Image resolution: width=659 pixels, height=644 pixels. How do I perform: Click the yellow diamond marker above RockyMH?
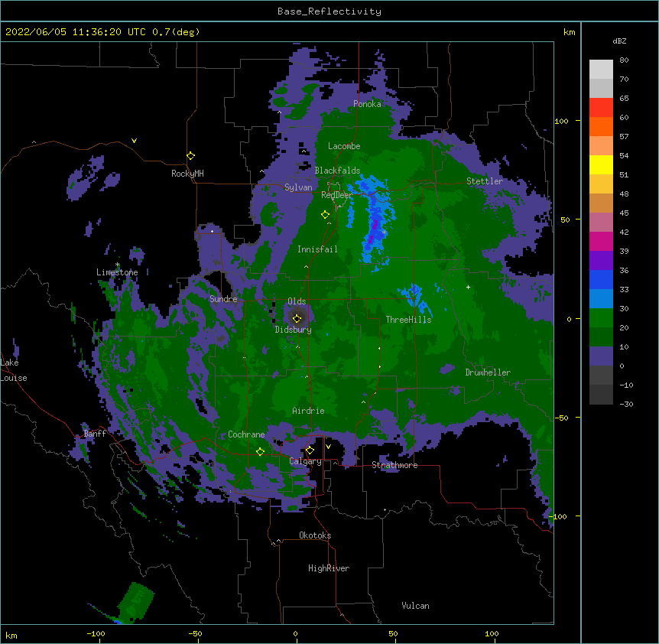(x=190, y=156)
